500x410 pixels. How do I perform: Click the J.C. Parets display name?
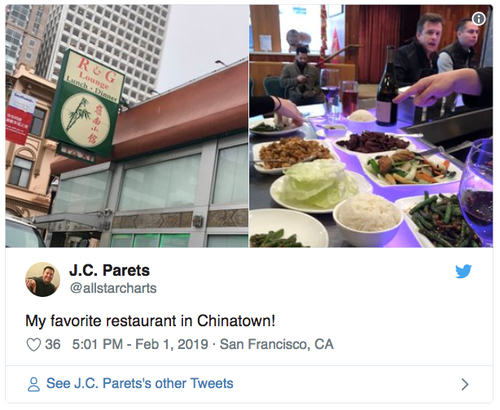click(x=109, y=270)
